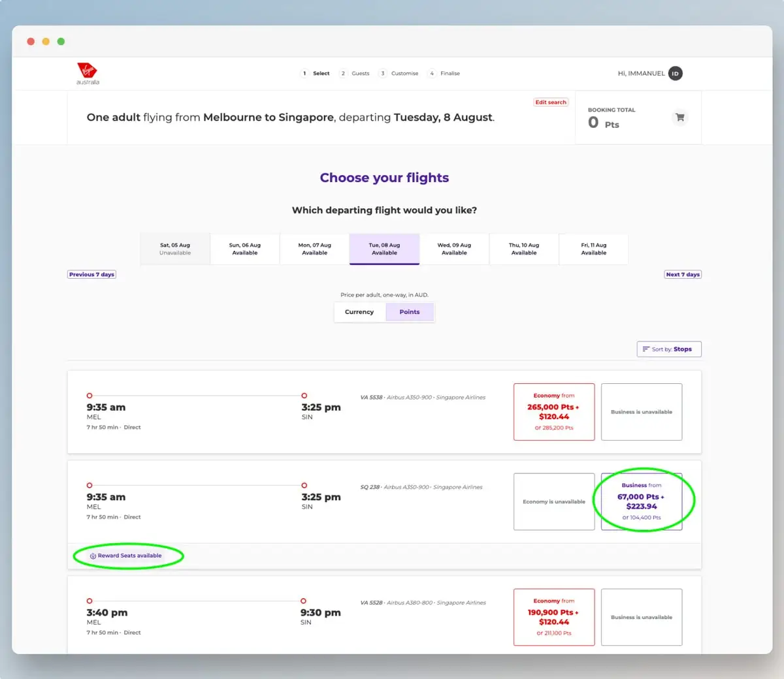Keep pricing display on Points

(x=410, y=311)
